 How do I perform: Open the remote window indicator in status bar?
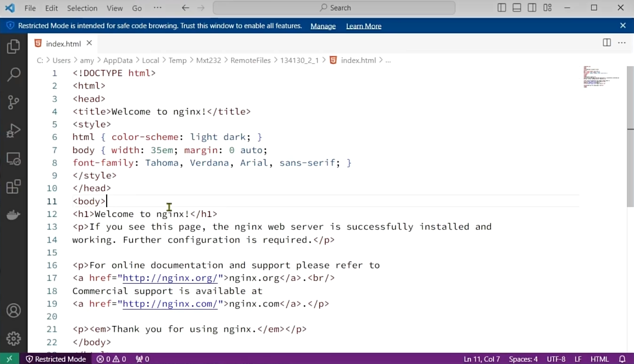9,359
